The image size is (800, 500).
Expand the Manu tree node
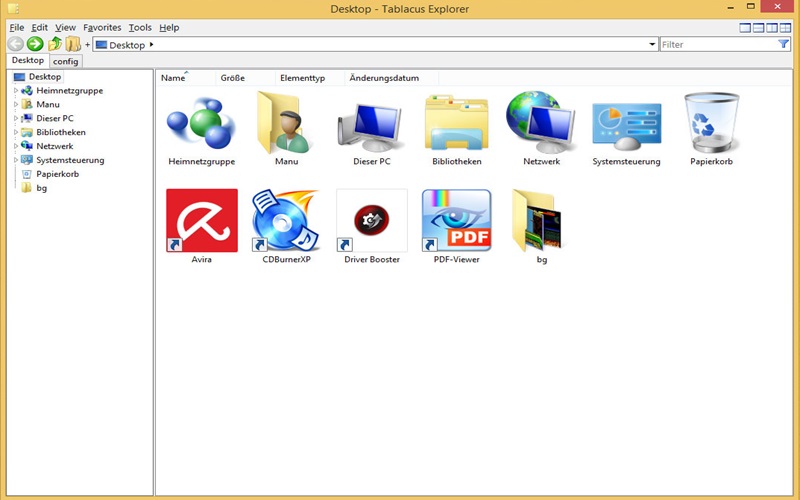tap(16, 104)
